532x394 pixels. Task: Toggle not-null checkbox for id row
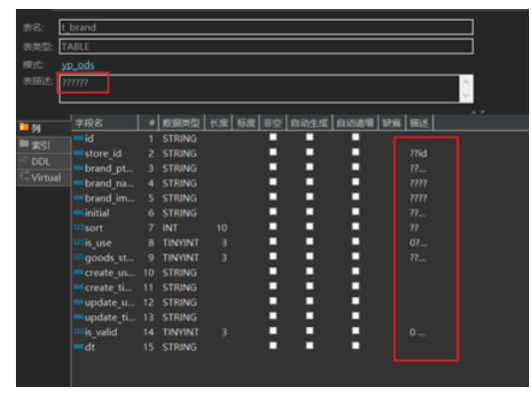coord(272,137)
